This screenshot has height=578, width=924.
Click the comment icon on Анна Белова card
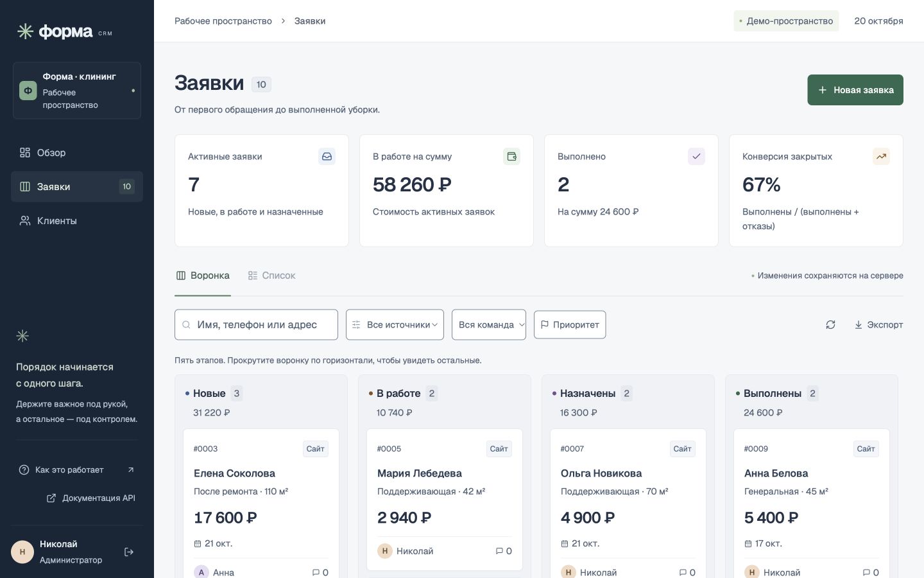[866, 572]
